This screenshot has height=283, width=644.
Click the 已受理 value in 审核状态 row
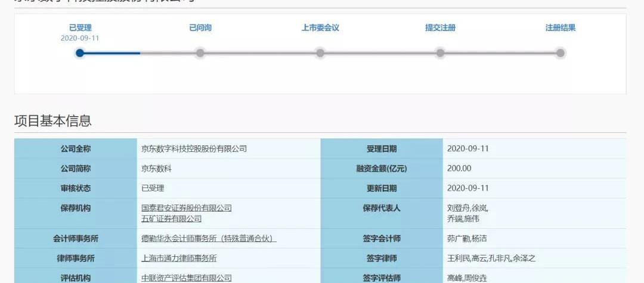coord(153,188)
